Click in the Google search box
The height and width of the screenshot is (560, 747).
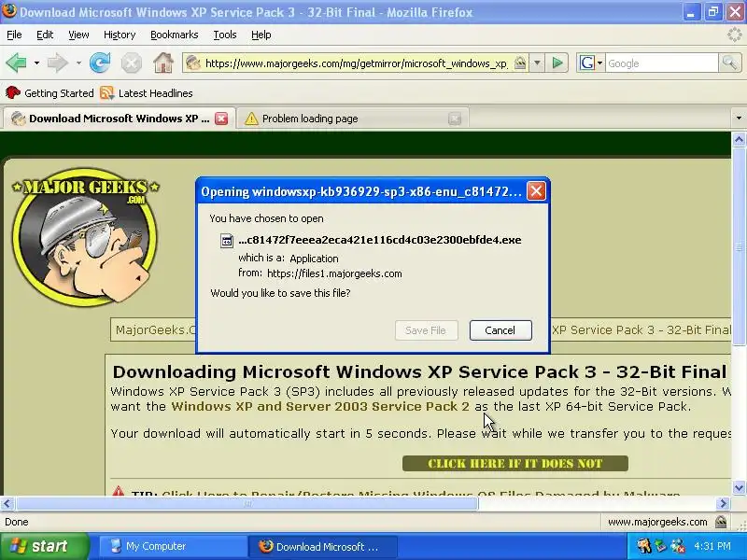662,63
